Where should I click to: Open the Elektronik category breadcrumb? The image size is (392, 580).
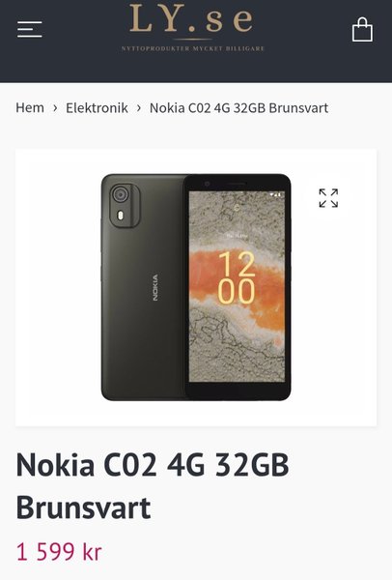pos(97,108)
